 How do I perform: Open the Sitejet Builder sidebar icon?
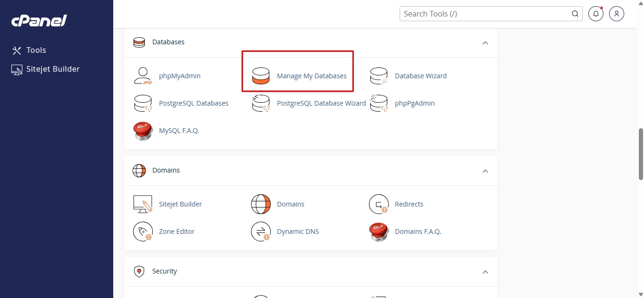click(17, 70)
